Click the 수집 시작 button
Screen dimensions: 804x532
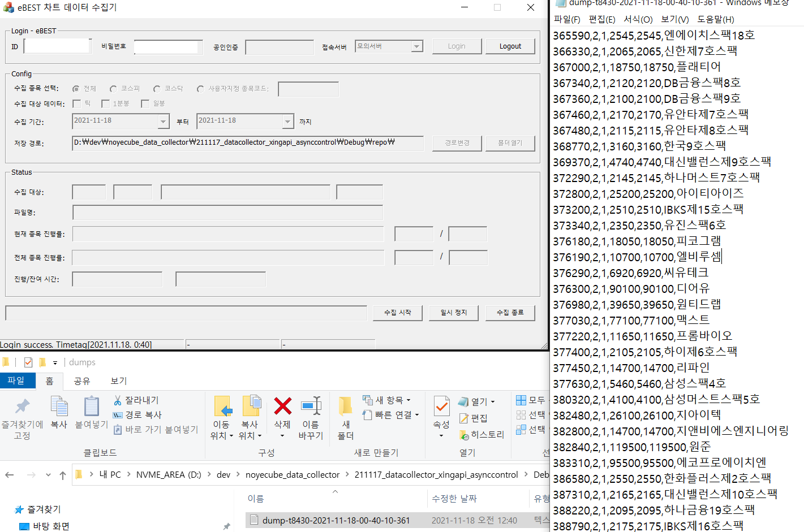398,313
